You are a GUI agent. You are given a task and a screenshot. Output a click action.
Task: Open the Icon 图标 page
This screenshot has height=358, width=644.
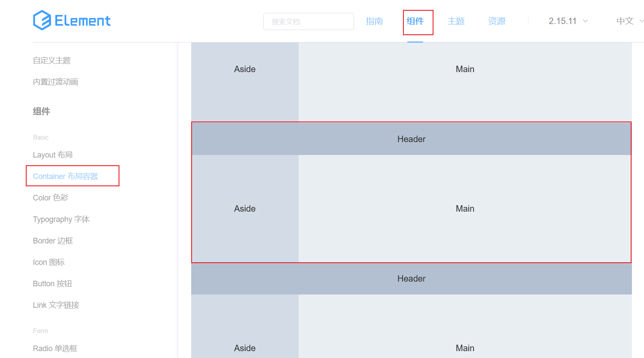click(49, 262)
